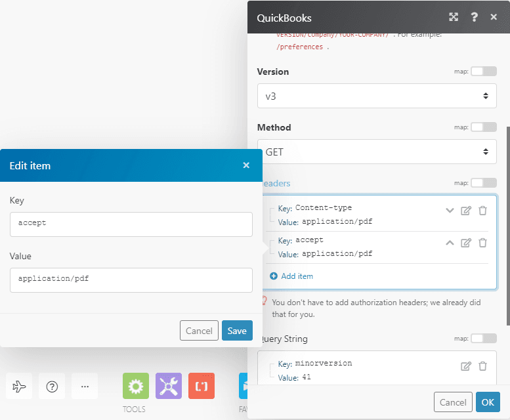
Task: Open the purple wrench tools icon
Action: pyautogui.click(x=169, y=386)
